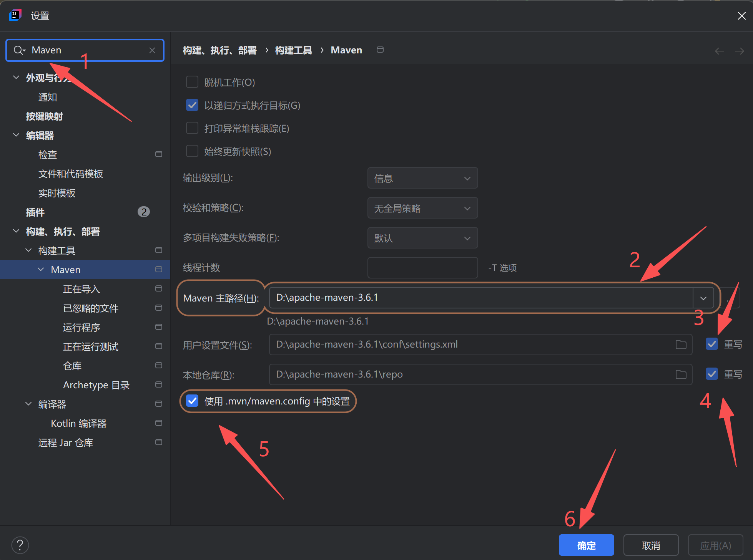
Task: Select 仓库 under Maven in the tree
Action: click(72, 366)
